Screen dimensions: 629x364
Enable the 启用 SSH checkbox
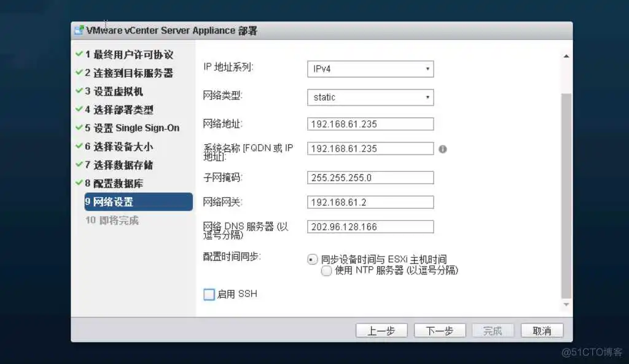[x=209, y=294]
